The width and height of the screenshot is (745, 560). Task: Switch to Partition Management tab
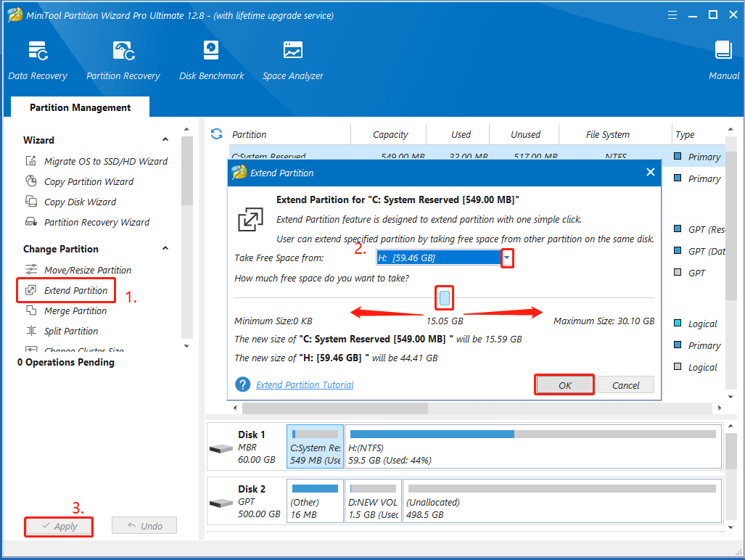pos(80,107)
